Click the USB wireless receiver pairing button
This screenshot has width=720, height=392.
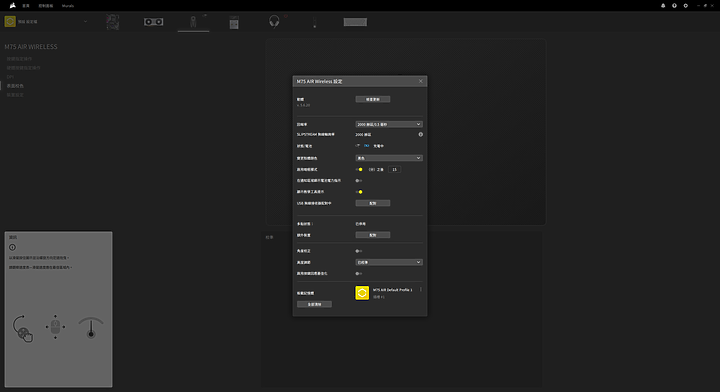click(x=373, y=203)
